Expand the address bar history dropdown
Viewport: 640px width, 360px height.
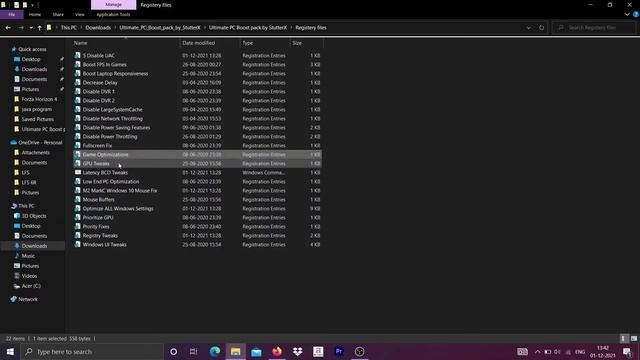pos(529,28)
